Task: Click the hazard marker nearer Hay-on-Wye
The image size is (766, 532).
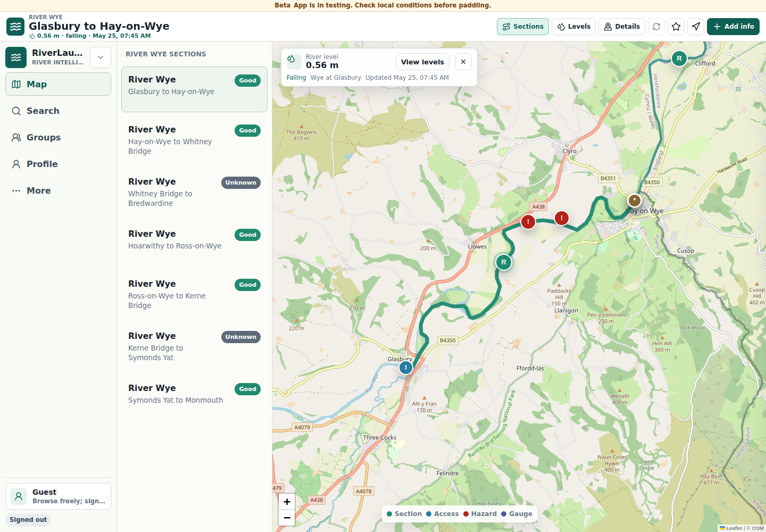Action: click(x=562, y=218)
